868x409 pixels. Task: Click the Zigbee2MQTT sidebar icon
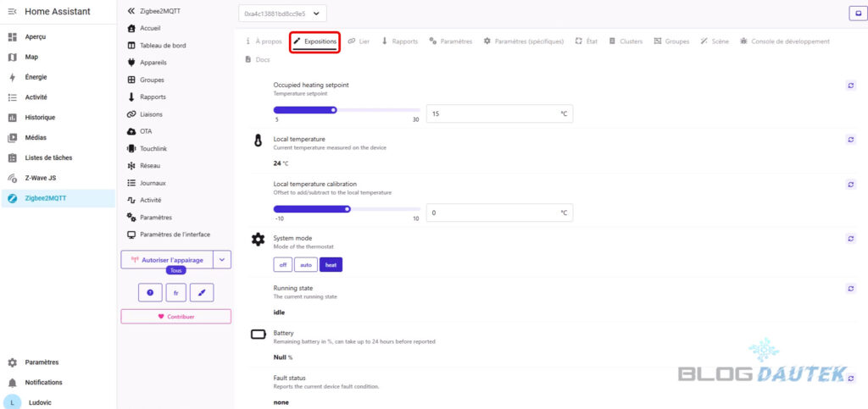coord(13,198)
